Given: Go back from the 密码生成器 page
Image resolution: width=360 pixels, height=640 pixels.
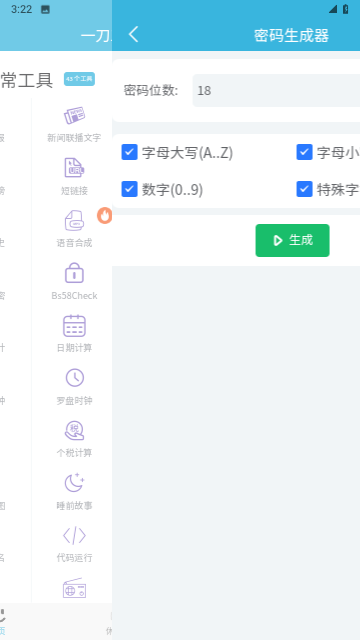Looking at the screenshot, I should 133,34.
